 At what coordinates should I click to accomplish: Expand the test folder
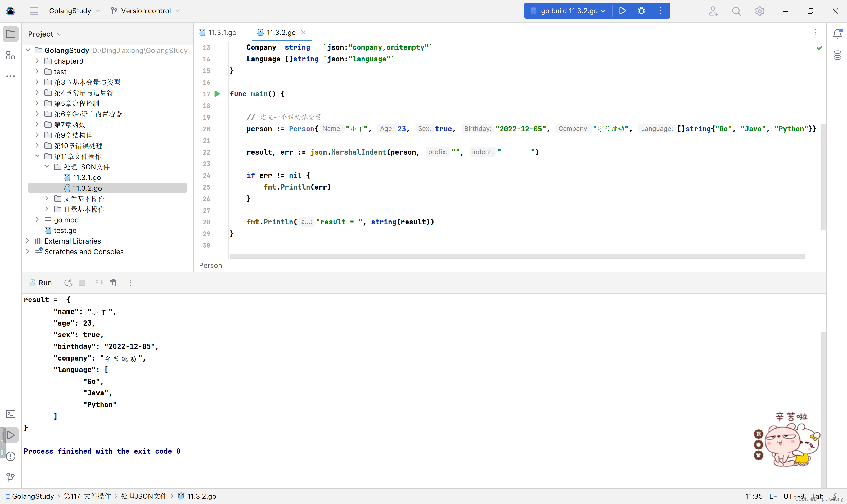37,71
